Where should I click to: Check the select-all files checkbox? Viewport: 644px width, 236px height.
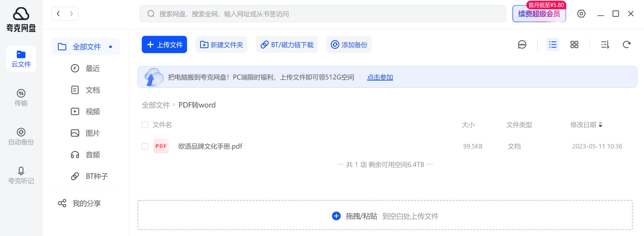click(145, 125)
